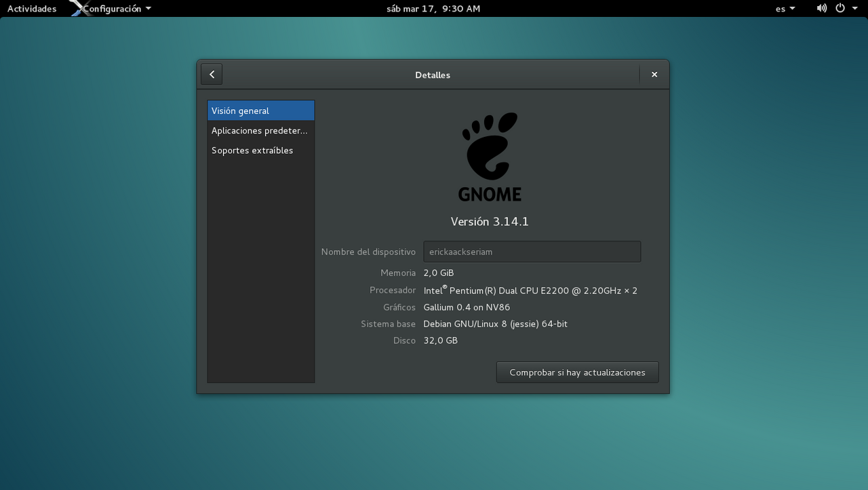Click the power icon in top bar

pyautogui.click(x=840, y=8)
